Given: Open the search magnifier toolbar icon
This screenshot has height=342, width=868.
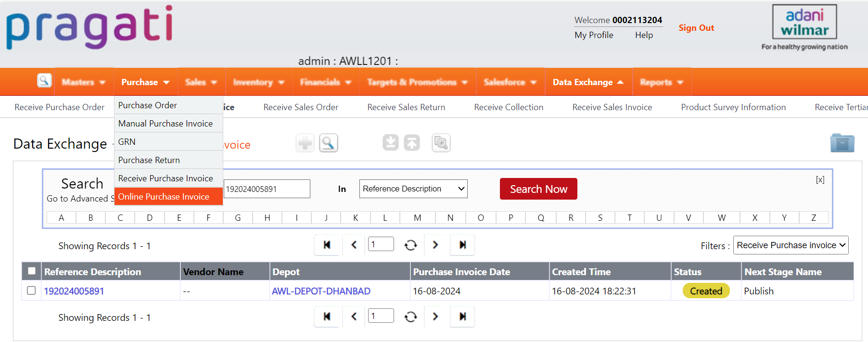Looking at the screenshot, I should (x=329, y=143).
